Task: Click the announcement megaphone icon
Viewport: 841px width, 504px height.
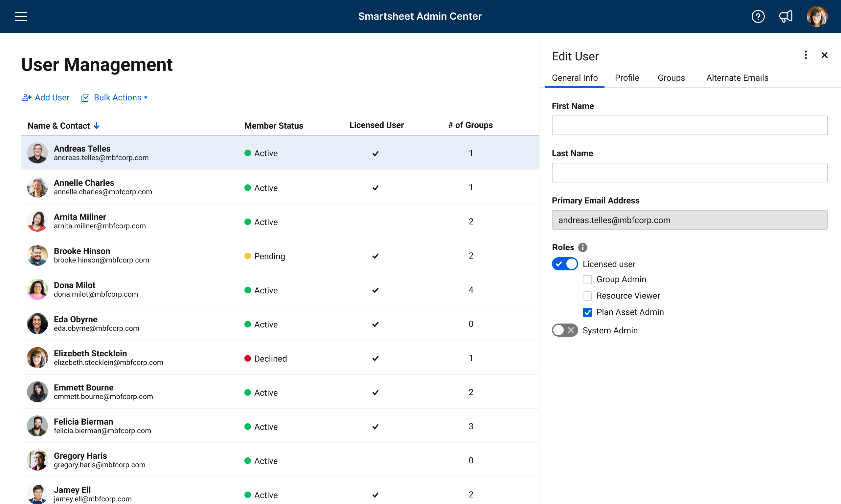Action: point(787,16)
